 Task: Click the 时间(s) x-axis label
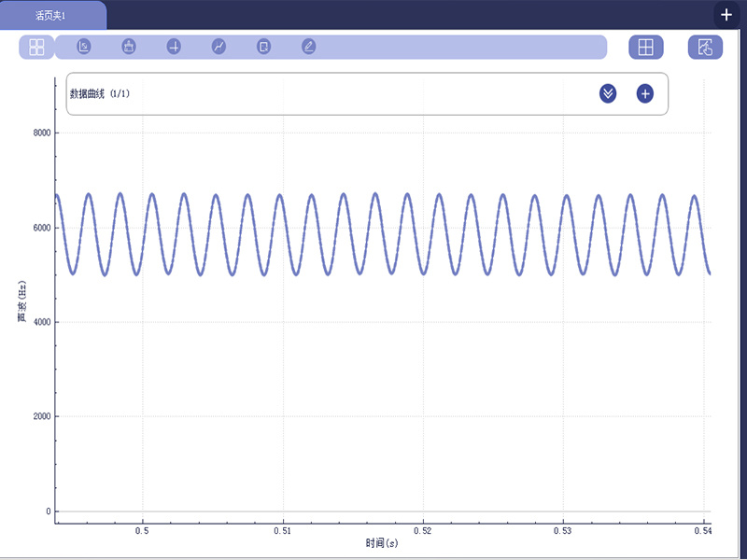382,543
